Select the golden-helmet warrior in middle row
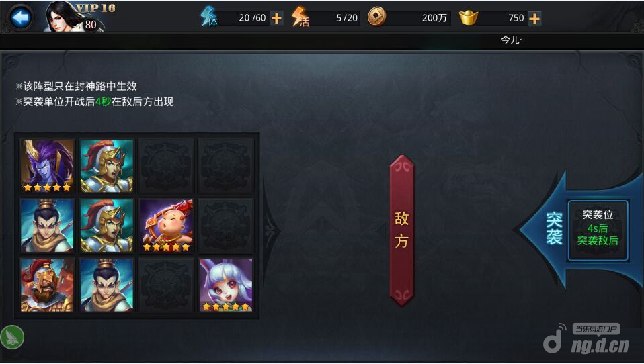Screen dimensions: 644x364 pyautogui.click(x=107, y=226)
